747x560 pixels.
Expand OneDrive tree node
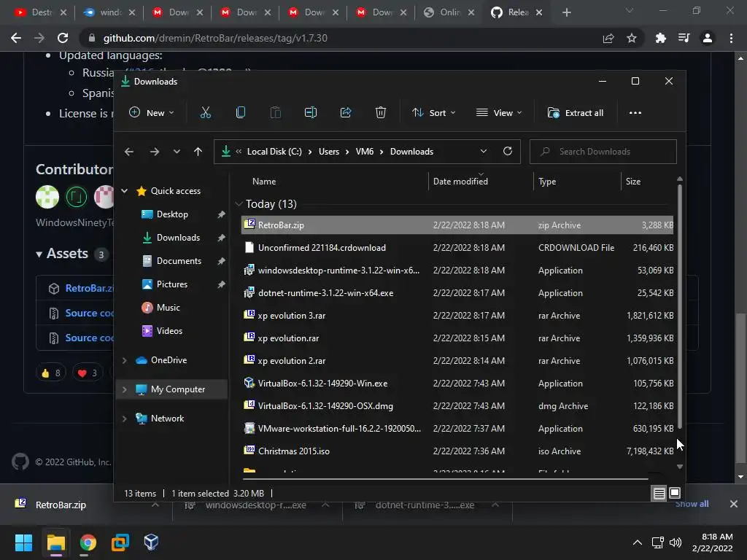pos(124,360)
